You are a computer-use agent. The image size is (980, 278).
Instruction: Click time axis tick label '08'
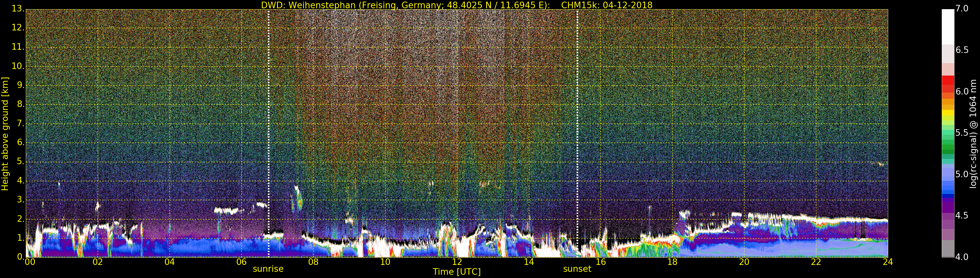tap(314, 262)
